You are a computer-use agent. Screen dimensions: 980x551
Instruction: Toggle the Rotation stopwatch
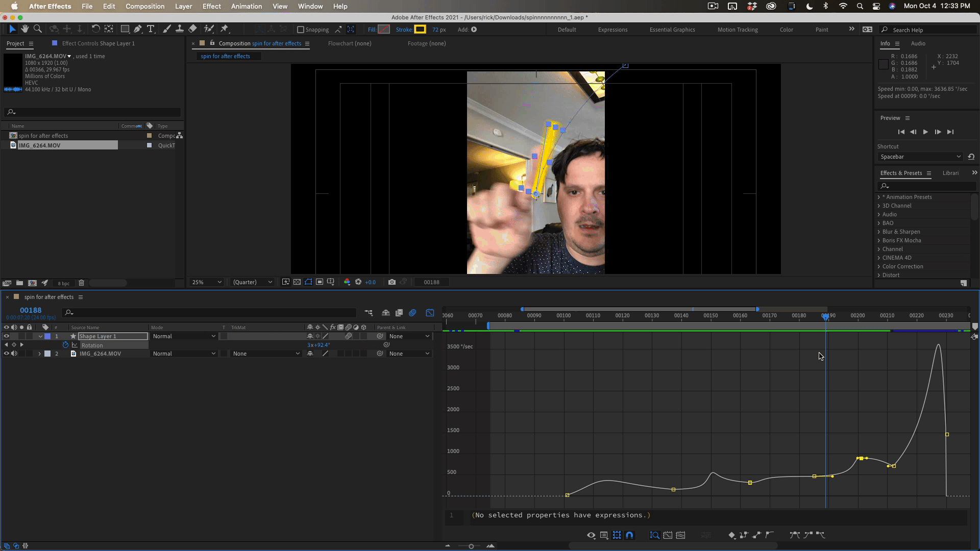[65, 345]
